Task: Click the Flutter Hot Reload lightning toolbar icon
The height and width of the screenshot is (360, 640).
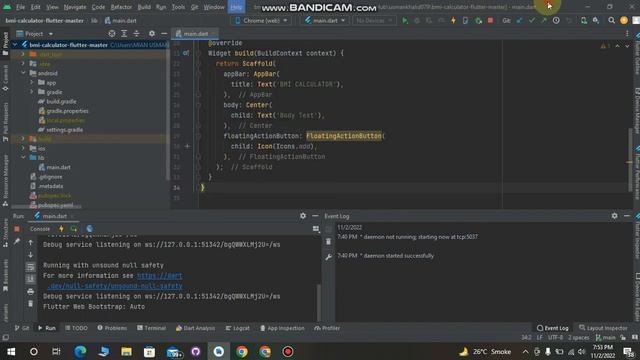Action: click(453, 20)
